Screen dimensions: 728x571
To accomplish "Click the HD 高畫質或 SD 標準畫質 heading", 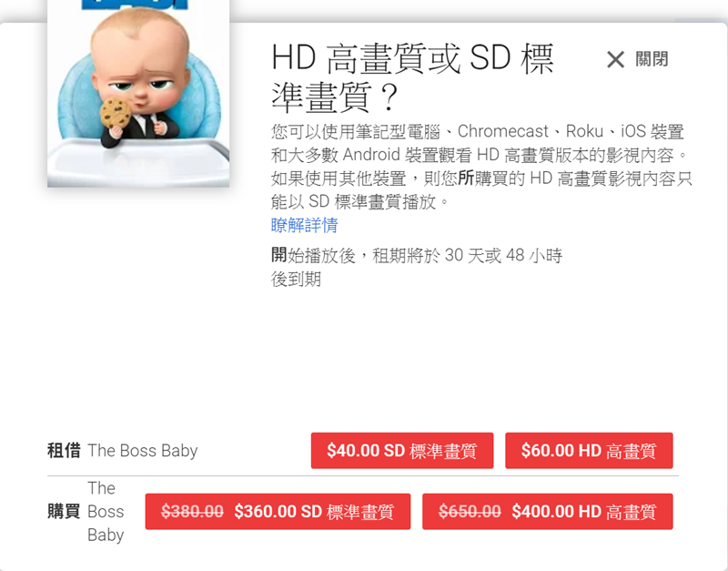I will [x=412, y=77].
